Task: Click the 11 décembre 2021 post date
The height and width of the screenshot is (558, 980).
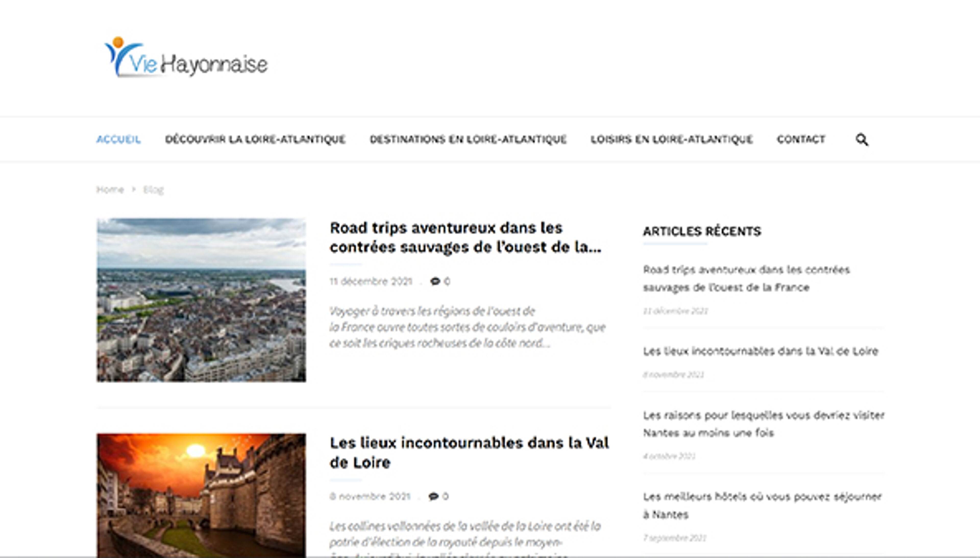Action: tap(371, 282)
